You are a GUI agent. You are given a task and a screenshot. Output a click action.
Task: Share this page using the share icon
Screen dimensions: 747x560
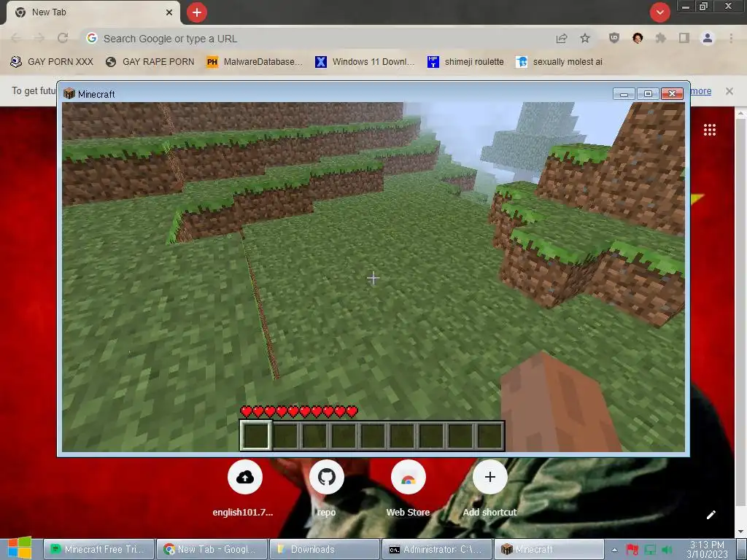(x=562, y=39)
